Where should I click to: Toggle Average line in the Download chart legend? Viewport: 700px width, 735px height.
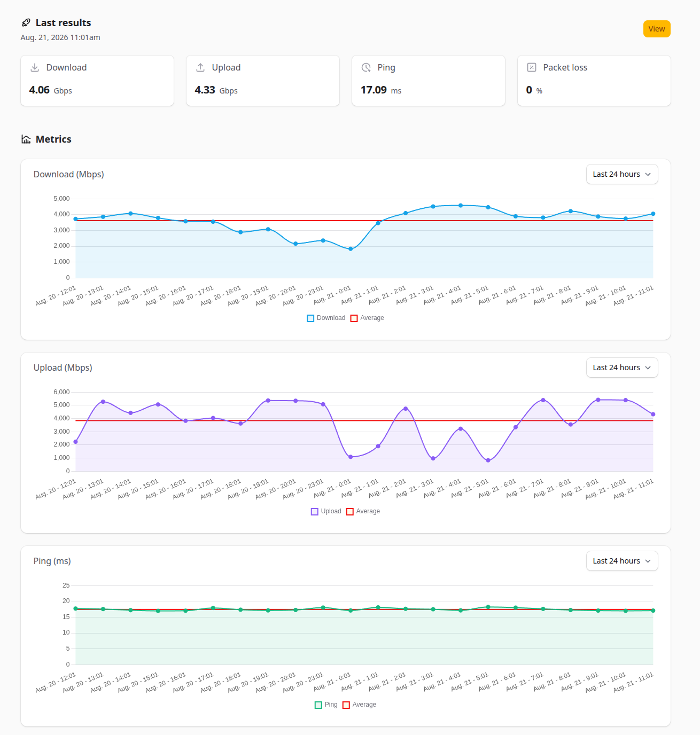pyautogui.click(x=367, y=318)
